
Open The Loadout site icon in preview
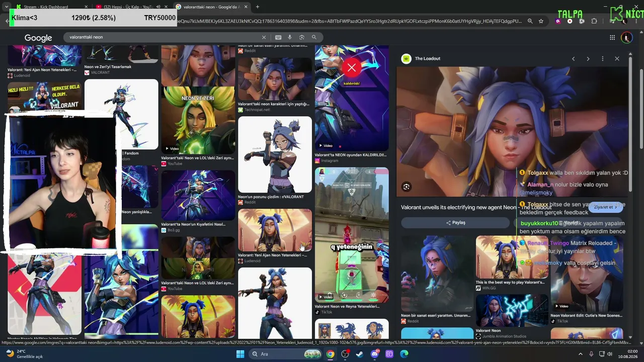click(406, 59)
